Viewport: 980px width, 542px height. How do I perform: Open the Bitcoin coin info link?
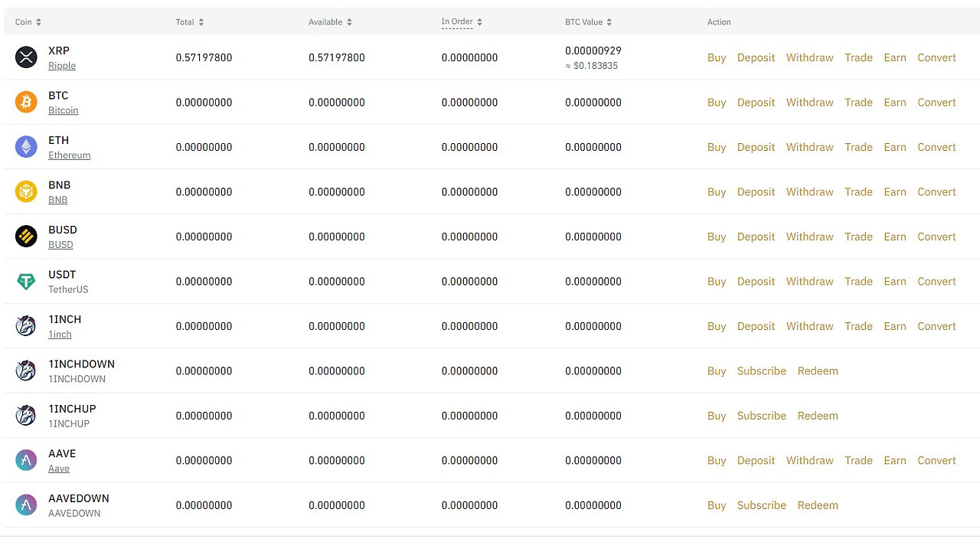point(64,110)
